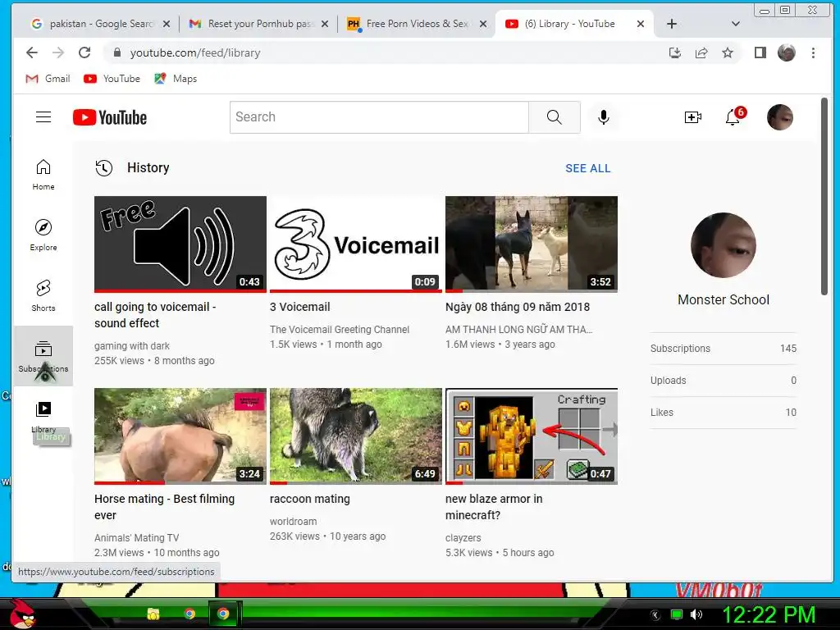This screenshot has height=630, width=840.
Task: Click the first Chrome icon in the taskbar
Action: [x=189, y=614]
